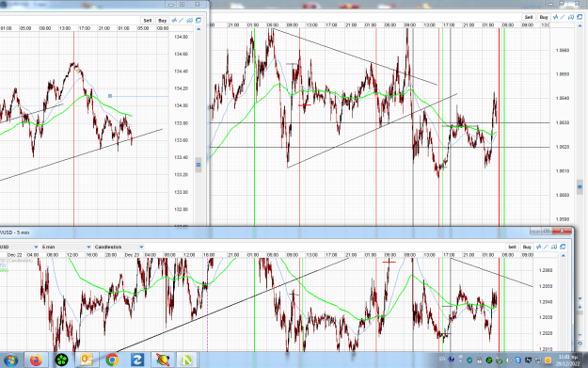Click the 1.2050 price label in bottom chart
The height and width of the screenshot is (368, 588).
[x=546, y=286]
